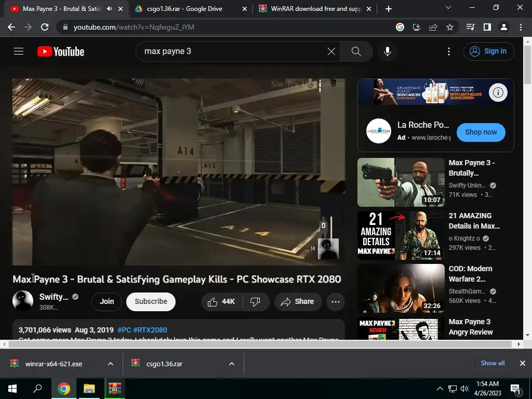Viewport: 532px width, 399px height.
Task: Install app icon in address bar
Action: click(417, 27)
